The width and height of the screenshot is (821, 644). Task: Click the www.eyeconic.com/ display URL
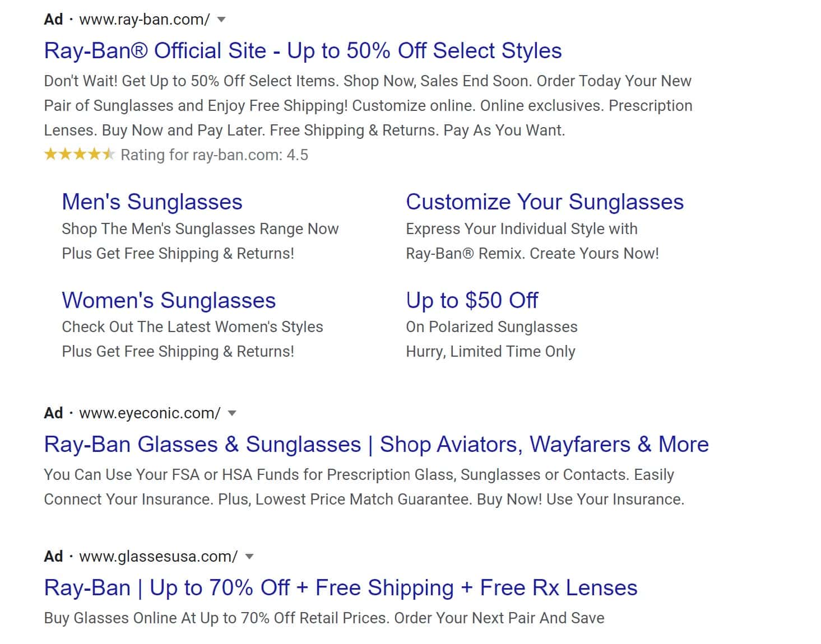point(150,413)
